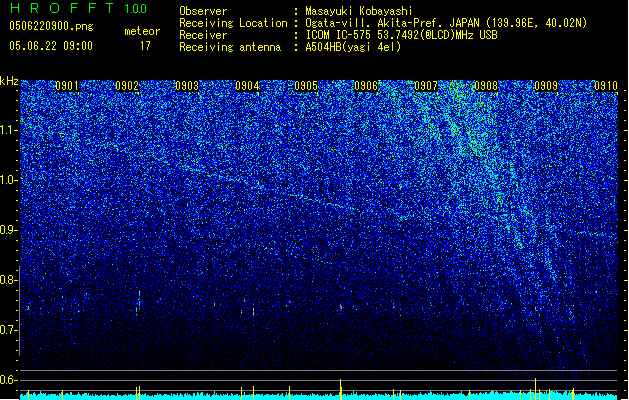Click the 0901 time marker
Screen dimensions: 629x400
click(x=67, y=86)
